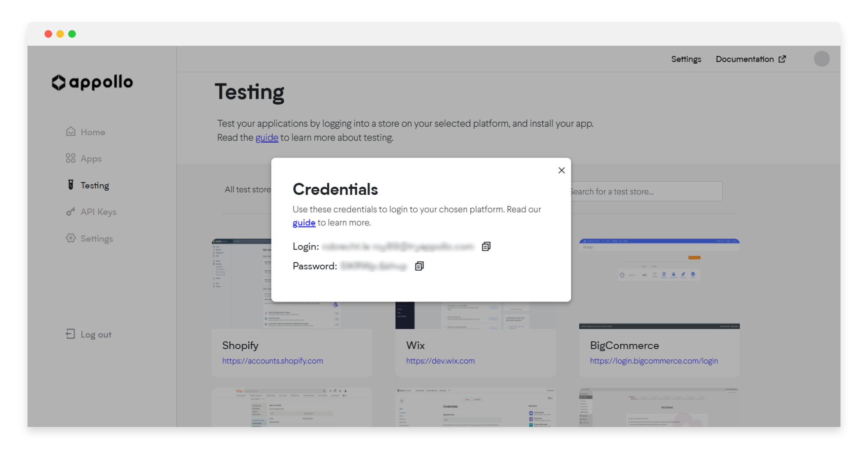Open the Shopify store thumbnail
This screenshot has height=449, width=868.
pos(241,284)
